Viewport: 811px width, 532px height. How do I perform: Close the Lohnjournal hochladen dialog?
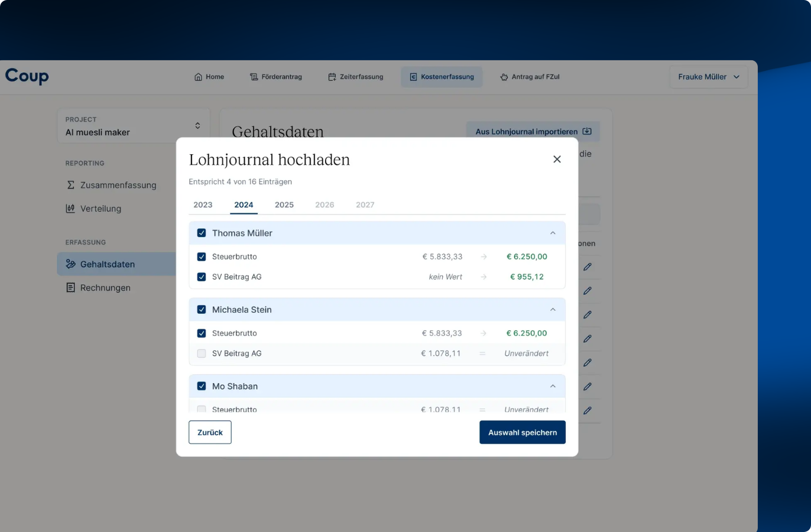[557, 159]
